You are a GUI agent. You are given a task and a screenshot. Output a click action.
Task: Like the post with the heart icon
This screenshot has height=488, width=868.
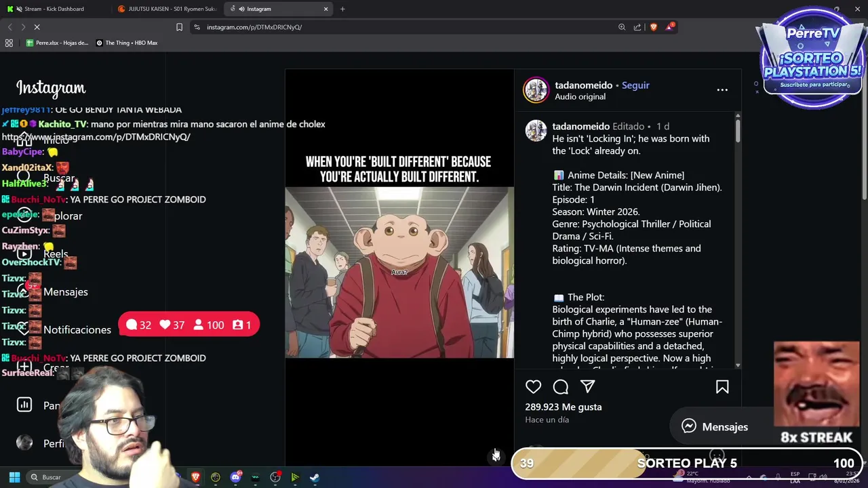click(534, 387)
